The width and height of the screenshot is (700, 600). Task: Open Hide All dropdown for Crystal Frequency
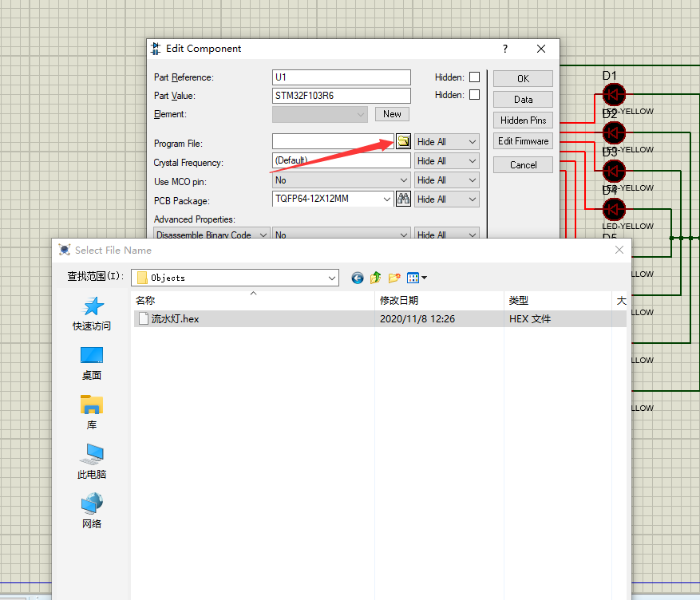point(446,161)
